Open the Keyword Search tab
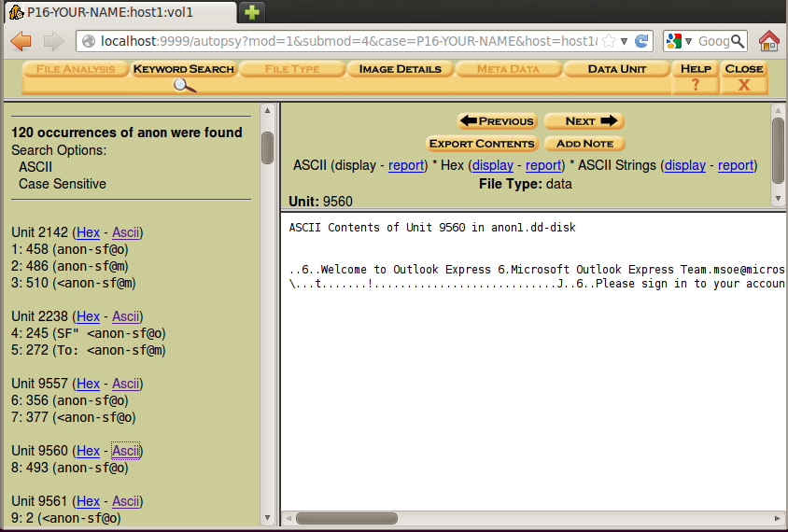 [x=183, y=69]
